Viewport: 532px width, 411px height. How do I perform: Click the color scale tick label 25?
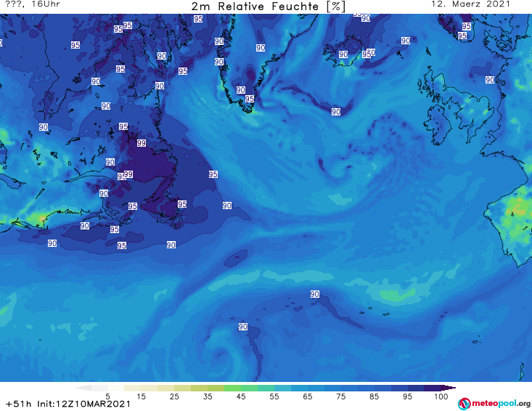pos(174,396)
